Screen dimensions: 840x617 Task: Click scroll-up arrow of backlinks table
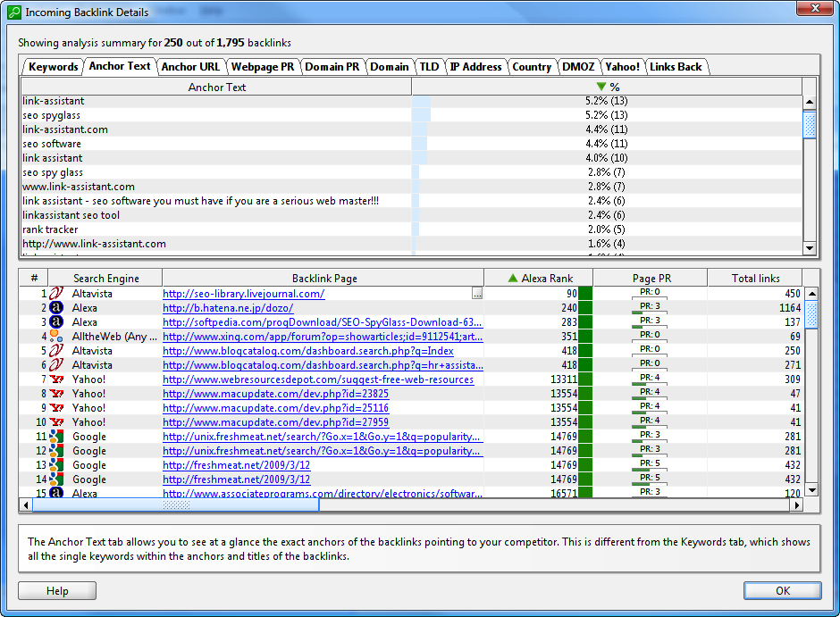click(x=812, y=293)
